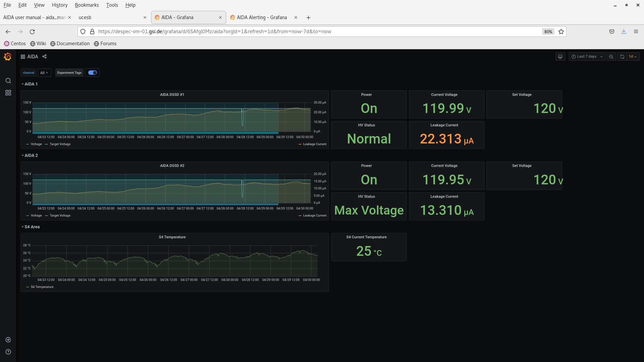The image size is (644, 362).
Task: Open the Firefox hamburger menu
Action: point(636,32)
